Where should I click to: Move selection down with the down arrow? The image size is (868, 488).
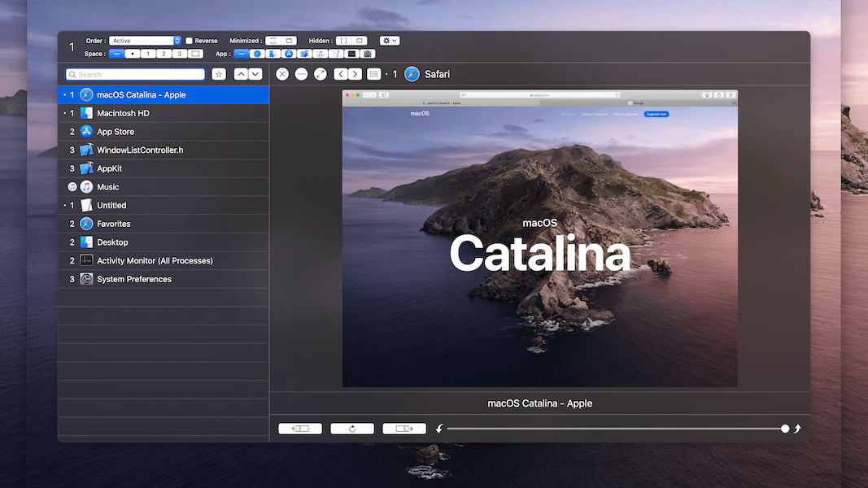255,74
